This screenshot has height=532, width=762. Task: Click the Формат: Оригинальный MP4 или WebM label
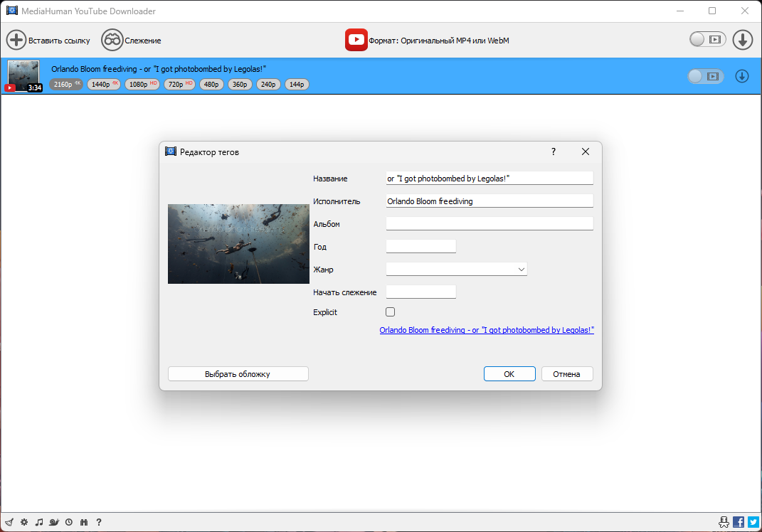[439, 41]
